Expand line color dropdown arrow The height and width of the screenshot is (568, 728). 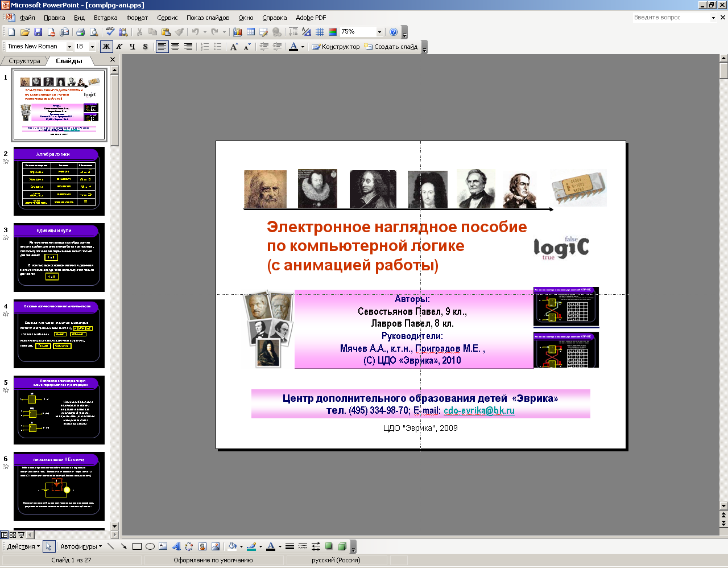click(x=260, y=546)
